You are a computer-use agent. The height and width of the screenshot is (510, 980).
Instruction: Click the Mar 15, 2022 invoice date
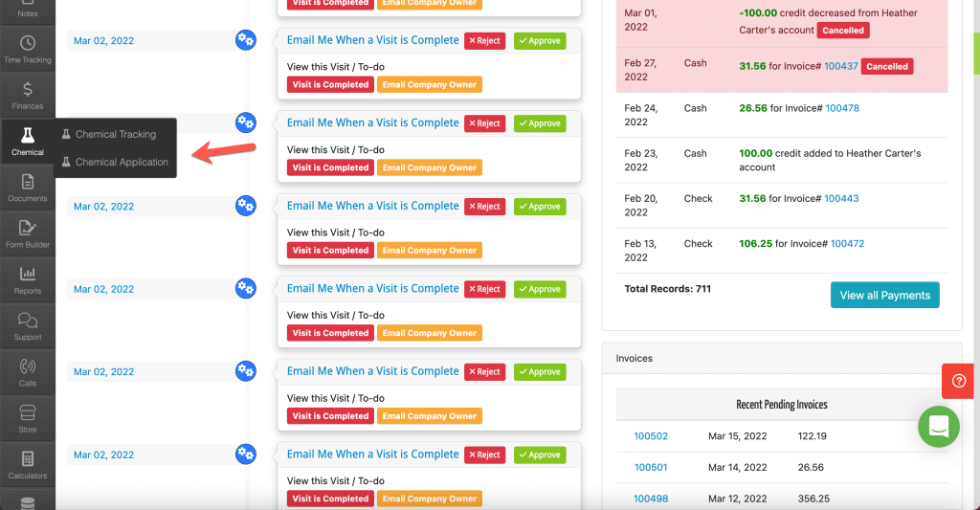[x=737, y=435]
